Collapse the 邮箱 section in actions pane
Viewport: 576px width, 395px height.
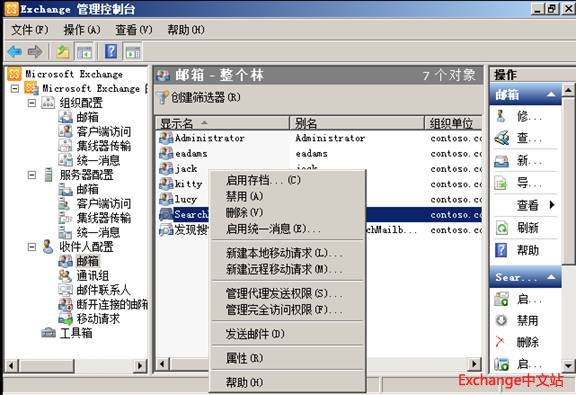[x=551, y=95]
